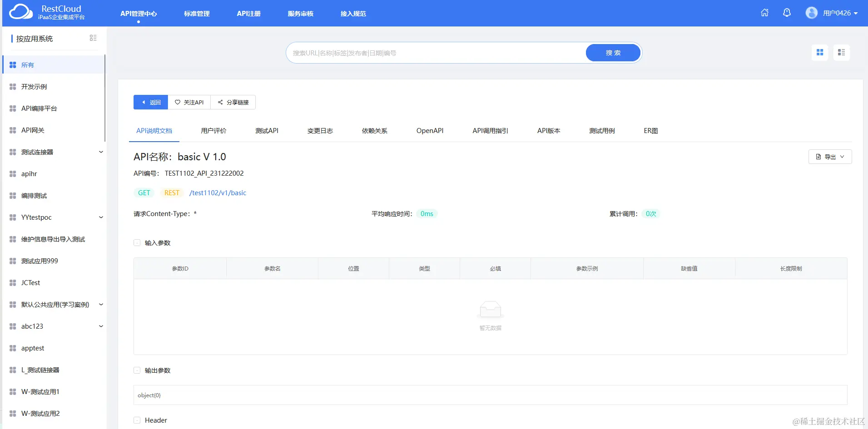Open the ER图 tab
Screen dimensions: 868x429
click(650, 131)
